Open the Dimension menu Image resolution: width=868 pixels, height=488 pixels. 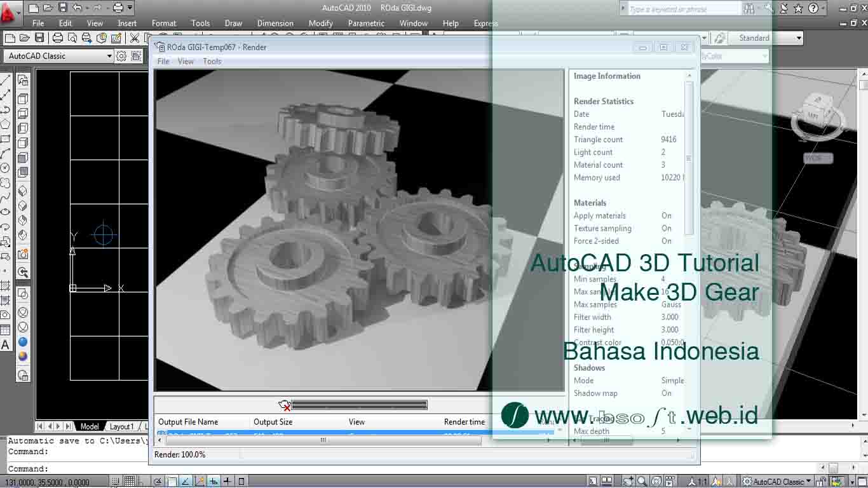tap(275, 23)
